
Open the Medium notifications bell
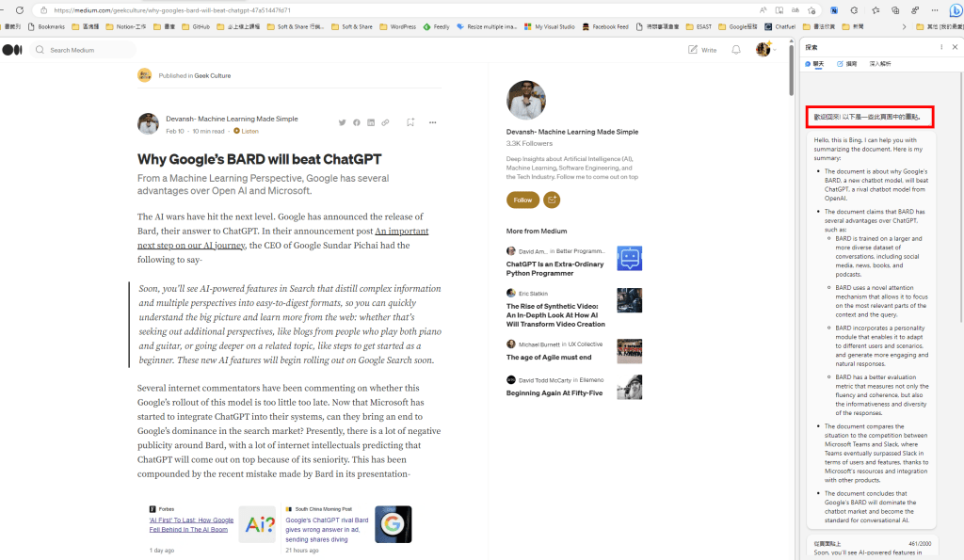pos(736,50)
